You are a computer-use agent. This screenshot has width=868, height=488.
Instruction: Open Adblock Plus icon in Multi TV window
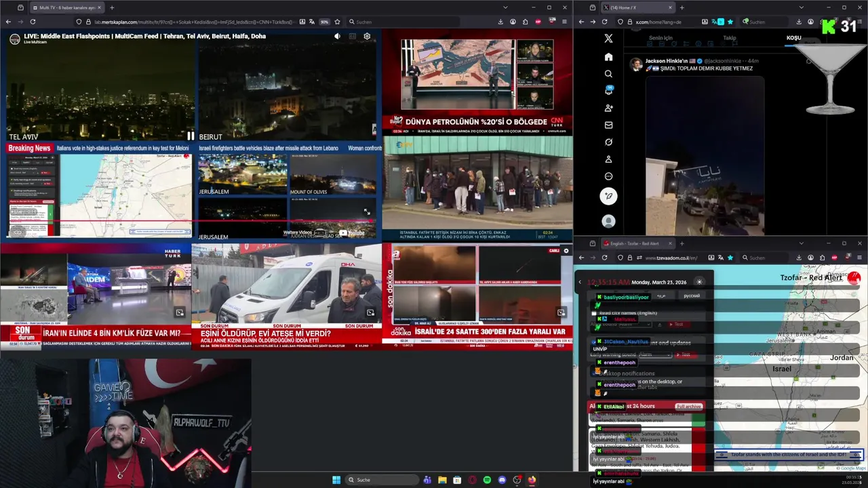point(538,22)
